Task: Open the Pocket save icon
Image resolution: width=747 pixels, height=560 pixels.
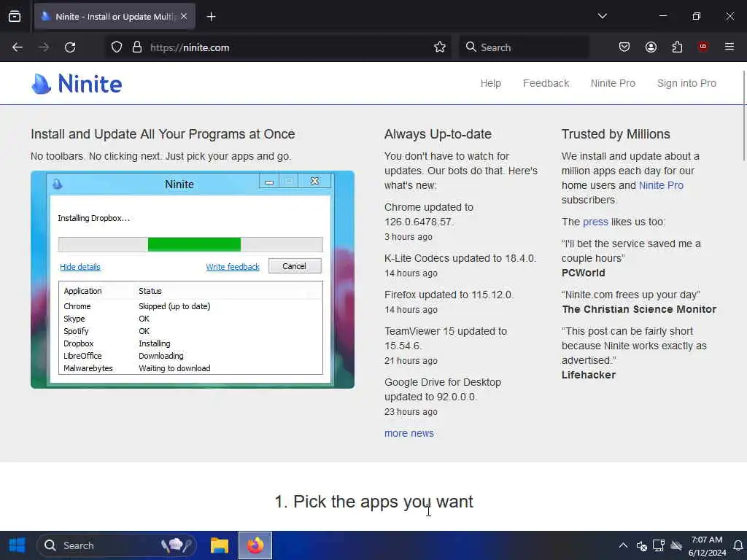Action: 624,47
